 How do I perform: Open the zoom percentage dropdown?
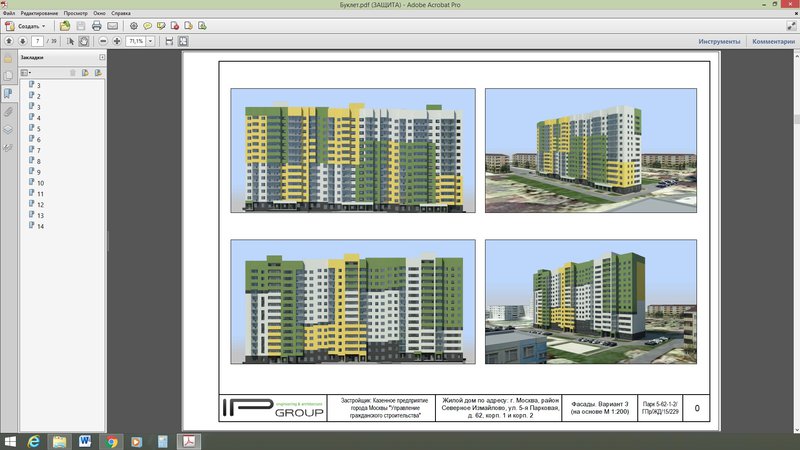[x=150, y=42]
